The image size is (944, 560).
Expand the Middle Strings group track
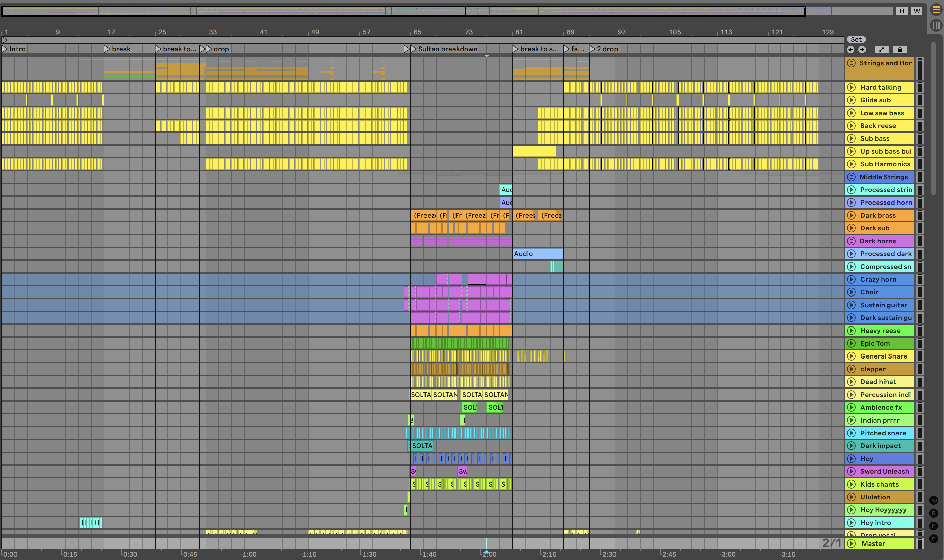(x=851, y=177)
